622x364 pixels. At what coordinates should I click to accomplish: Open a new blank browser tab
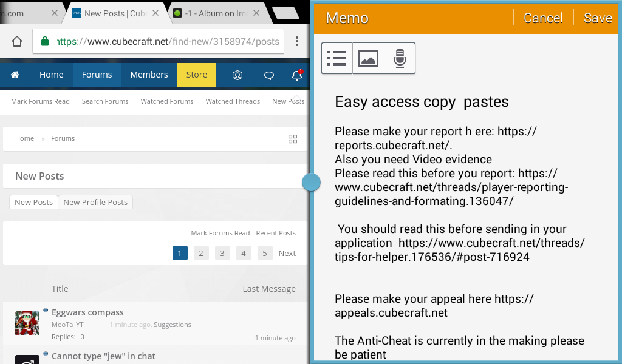tap(285, 13)
